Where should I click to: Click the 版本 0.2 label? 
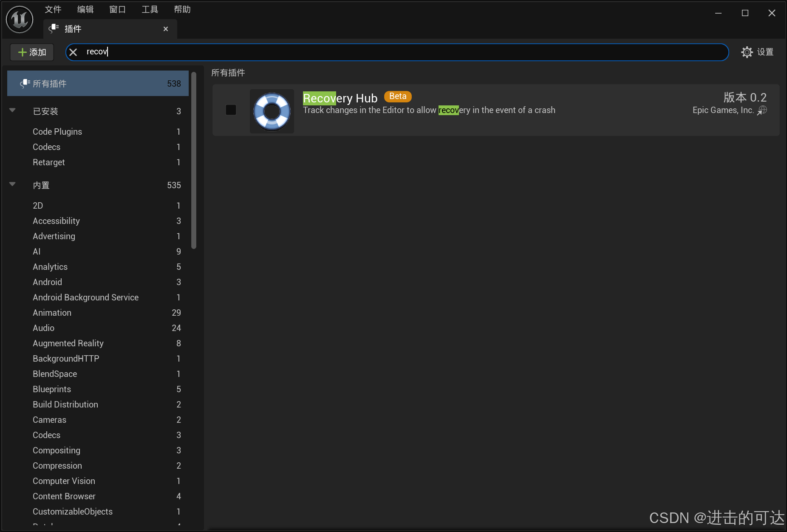pyautogui.click(x=745, y=97)
